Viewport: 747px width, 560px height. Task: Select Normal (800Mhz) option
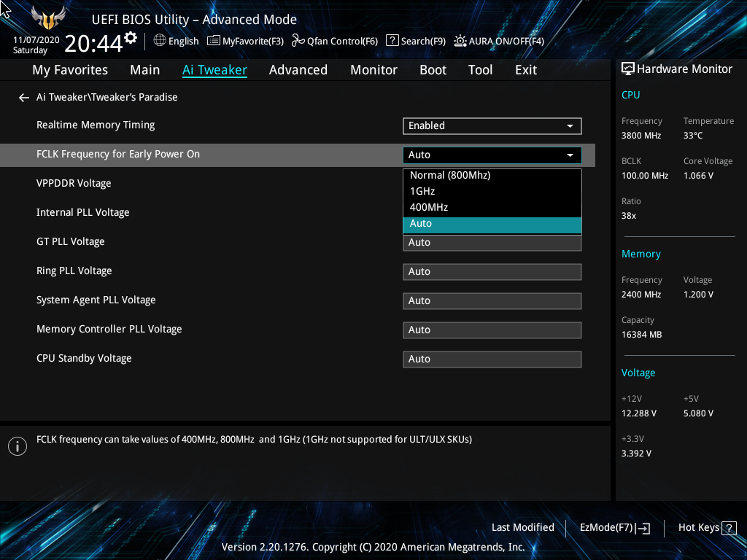(492, 175)
